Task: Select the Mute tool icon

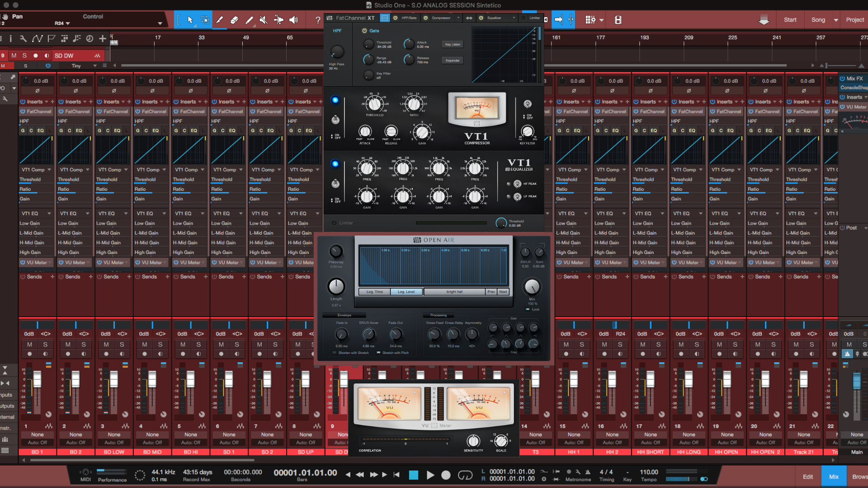Action: (264, 20)
